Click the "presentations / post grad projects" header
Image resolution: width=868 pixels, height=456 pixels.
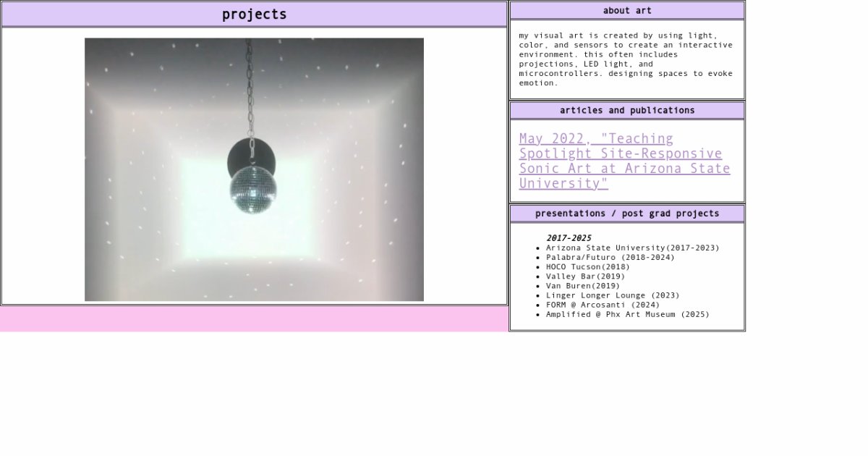tap(626, 214)
